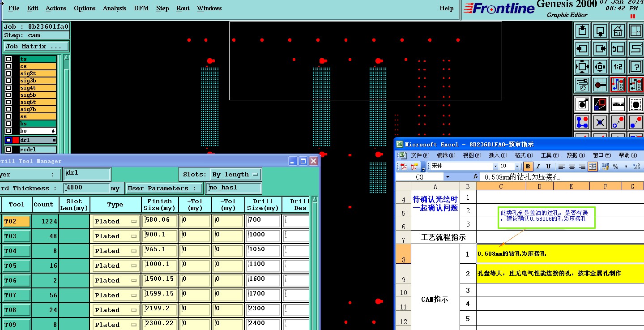Open the Slots By length dropdown
Viewport: 644px width, 330px height.
(235, 174)
